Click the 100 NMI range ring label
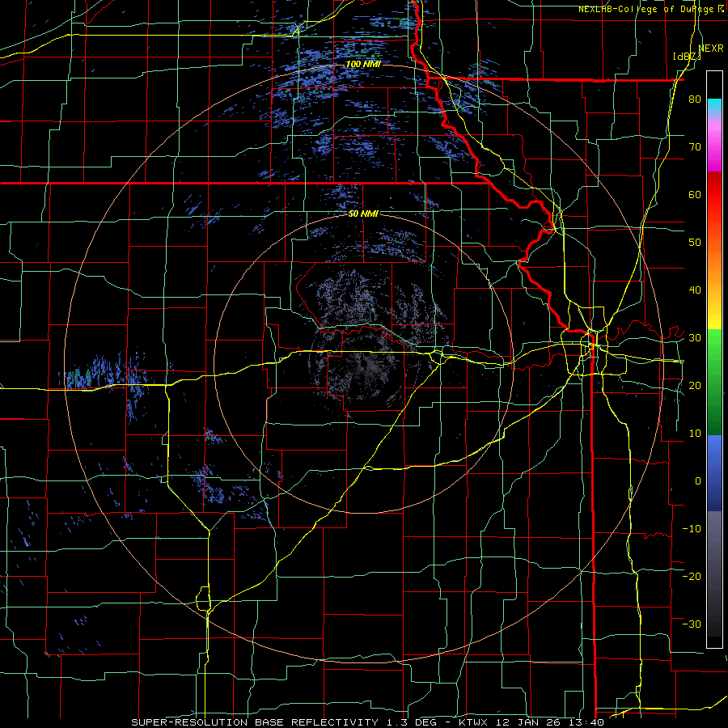The width and height of the screenshot is (728, 728). tap(363, 64)
